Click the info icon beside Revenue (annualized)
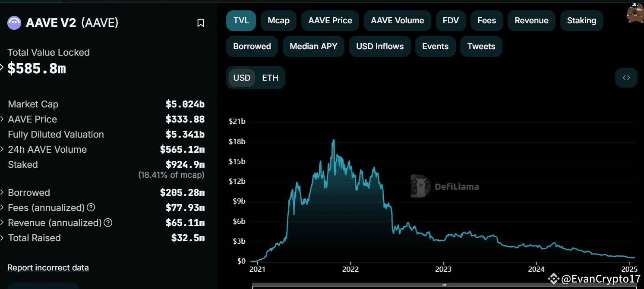The height and width of the screenshot is (289, 644). coord(108,223)
